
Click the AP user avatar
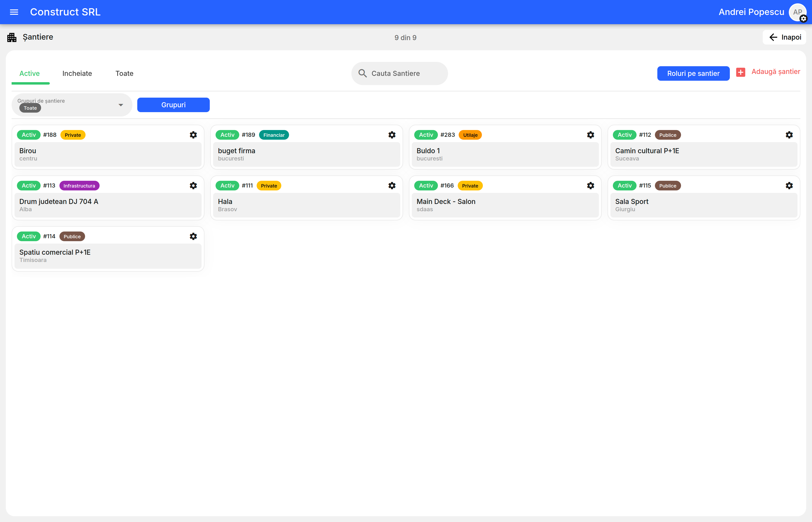[797, 12]
